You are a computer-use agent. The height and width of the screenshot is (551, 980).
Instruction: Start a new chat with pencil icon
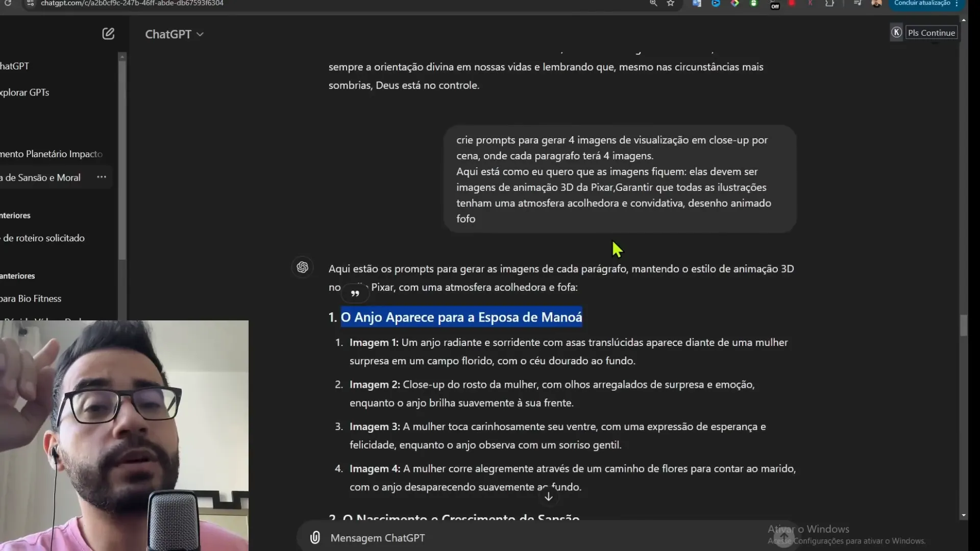point(108,34)
